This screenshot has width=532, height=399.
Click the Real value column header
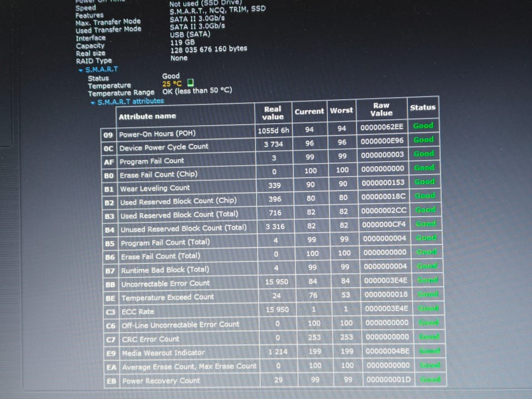(273, 113)
